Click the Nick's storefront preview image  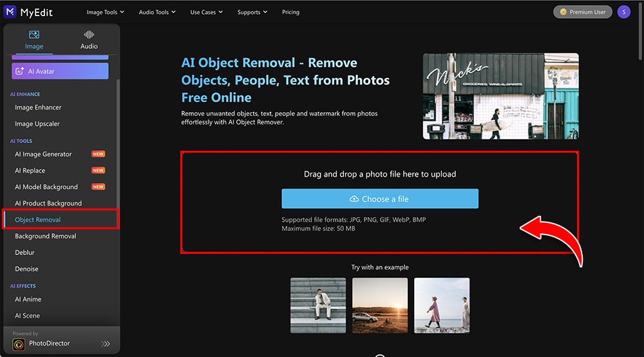click(x=501, y=96)
